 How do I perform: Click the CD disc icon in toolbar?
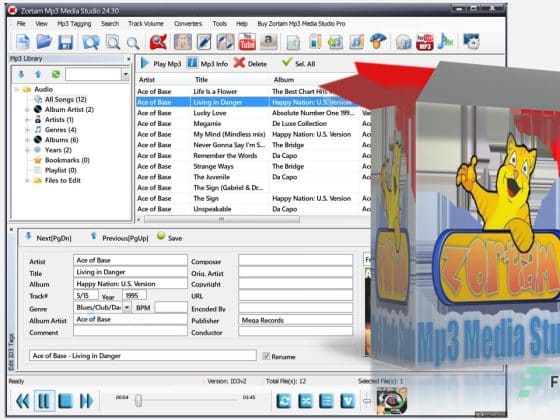(403, 42)
